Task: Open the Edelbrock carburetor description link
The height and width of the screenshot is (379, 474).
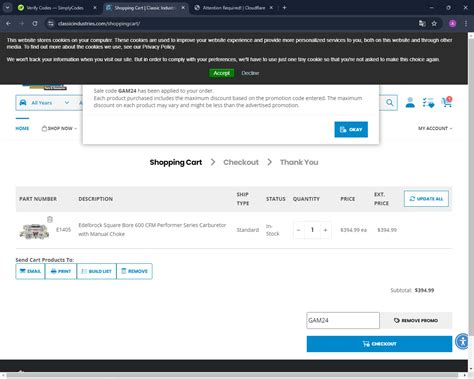Action: (x=152, y=229)
